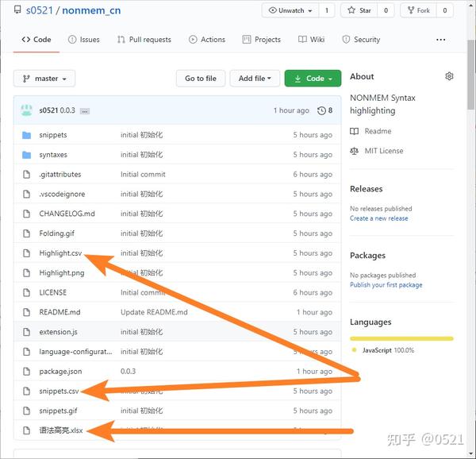The width and height of the screenshot is (476, 459).
Task: Expand the Add file dropdown
Action: point(255,79)
